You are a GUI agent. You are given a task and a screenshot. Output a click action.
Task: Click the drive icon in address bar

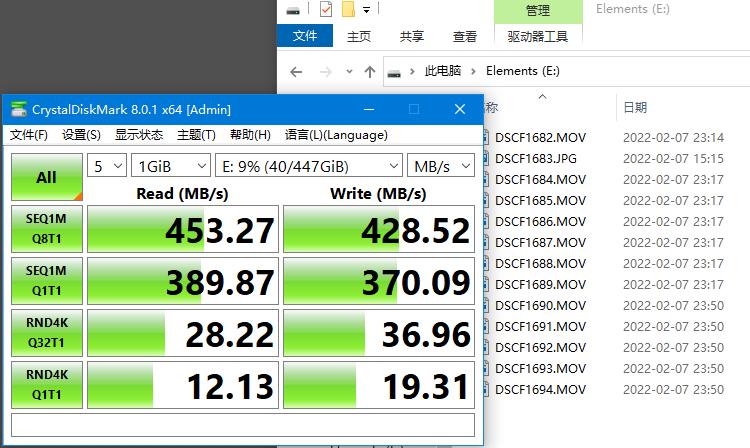click(394, 73)
